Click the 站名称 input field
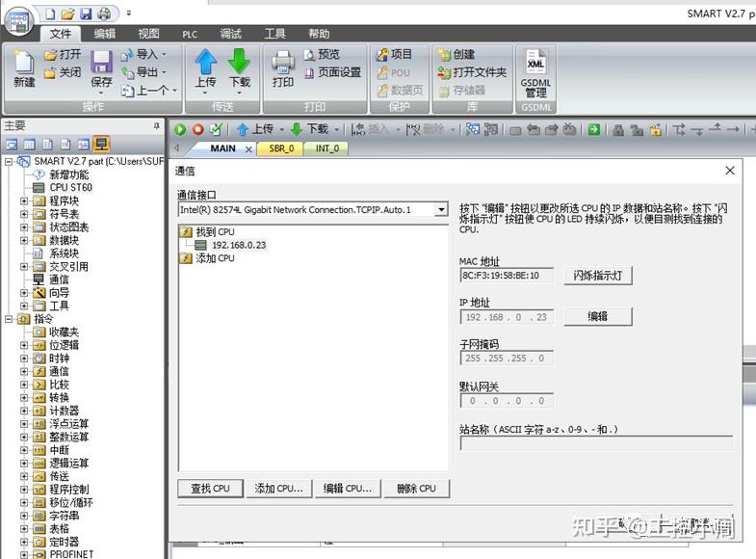 tap(596, 442)
